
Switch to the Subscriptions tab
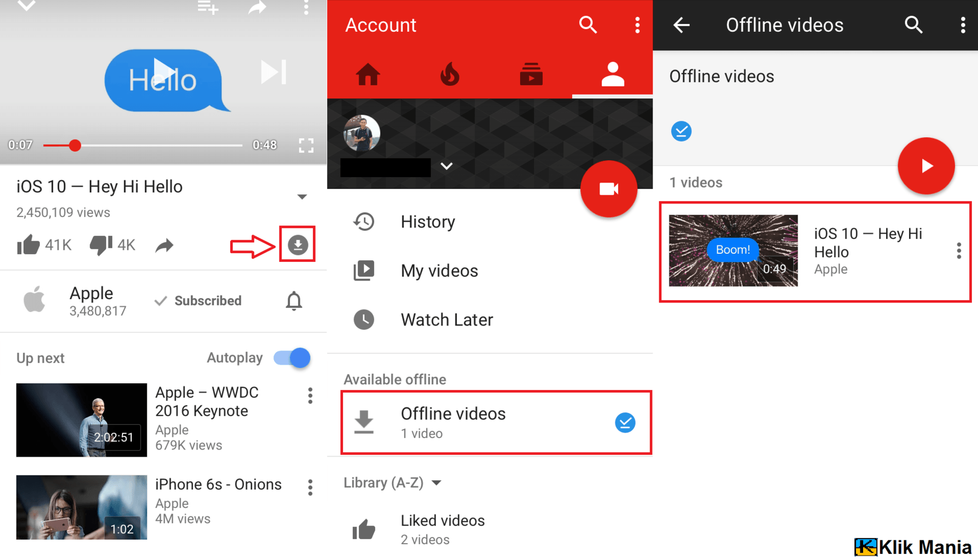click(531, 74)
